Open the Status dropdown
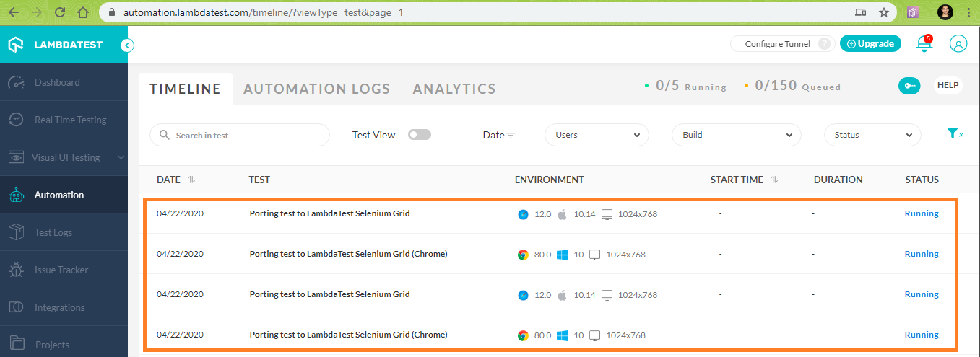Image resolution: width=980 pixels, height=357 pixels. (x=872, y=135)
